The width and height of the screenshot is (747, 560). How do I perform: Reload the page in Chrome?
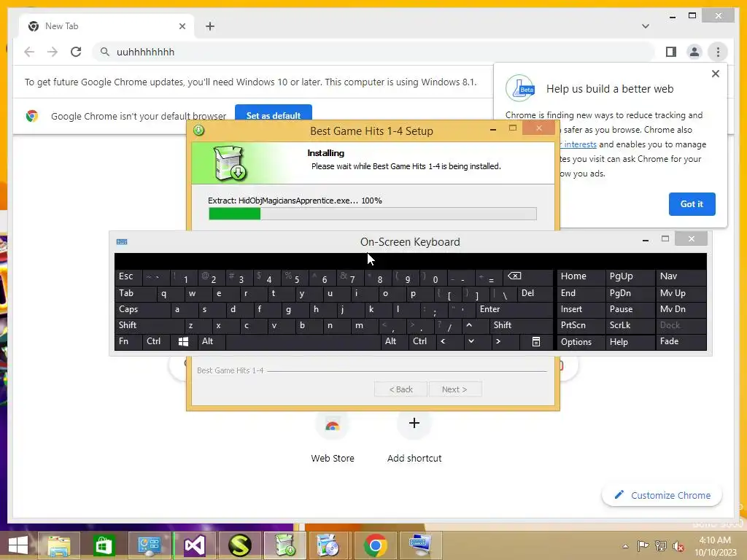[x=76, y=52]
